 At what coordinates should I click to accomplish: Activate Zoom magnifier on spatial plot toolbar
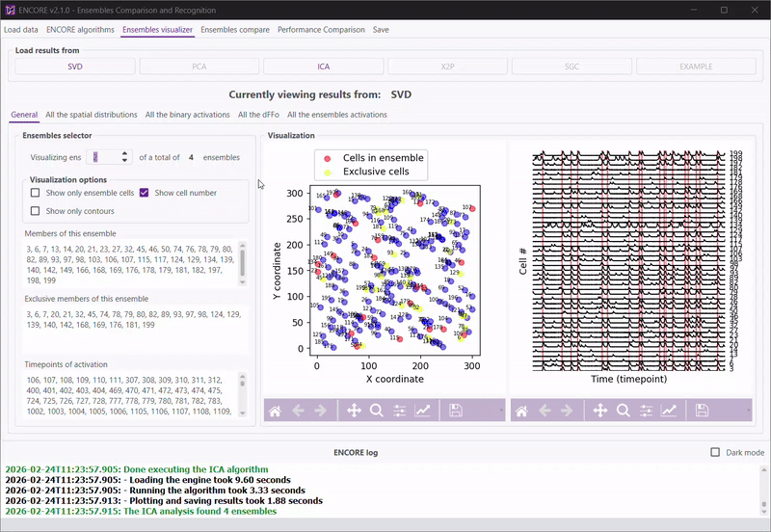377,411
